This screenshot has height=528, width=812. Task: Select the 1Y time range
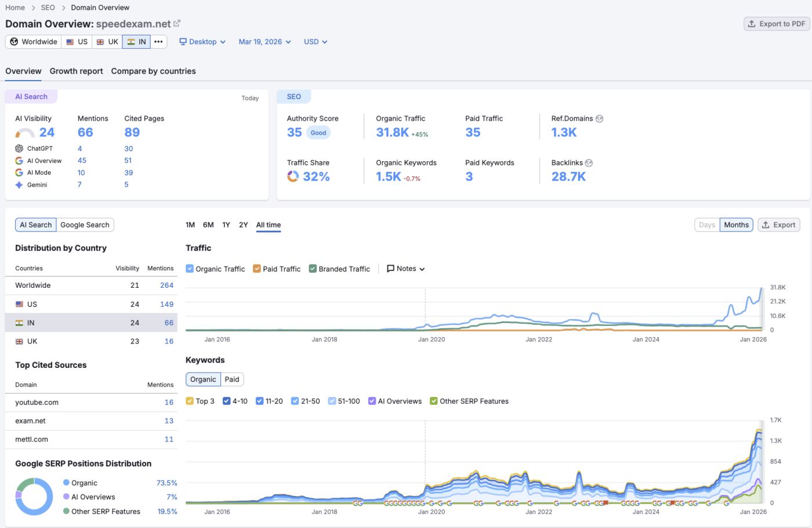(226, 225)
